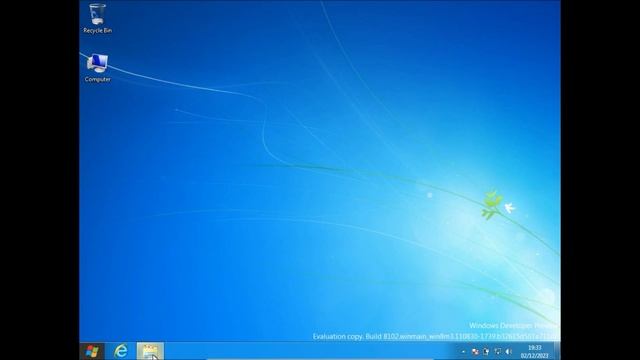The width and height of the screenshot is (640, 360).
Task: Click the power tray icon
Action: coord(486,351)
